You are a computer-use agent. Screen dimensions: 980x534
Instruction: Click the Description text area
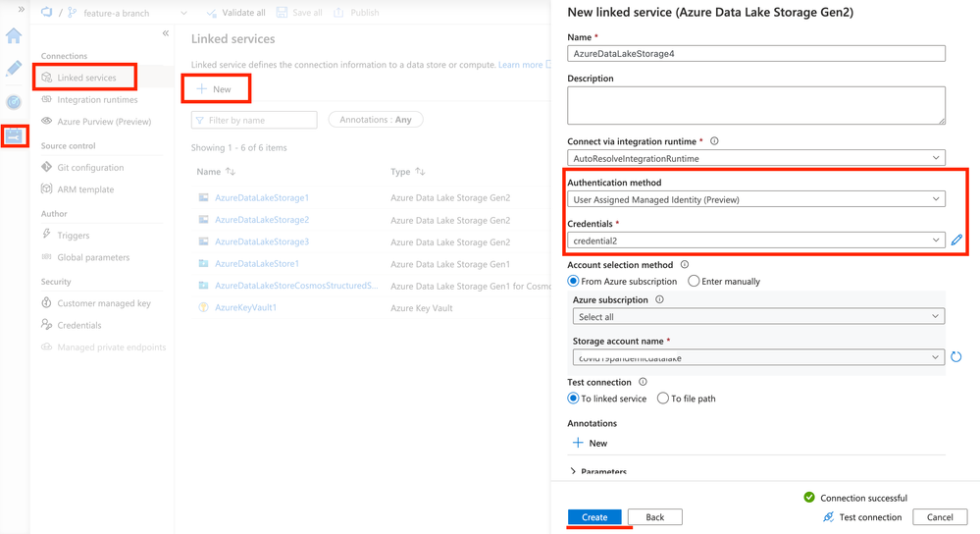pos(756,105)
